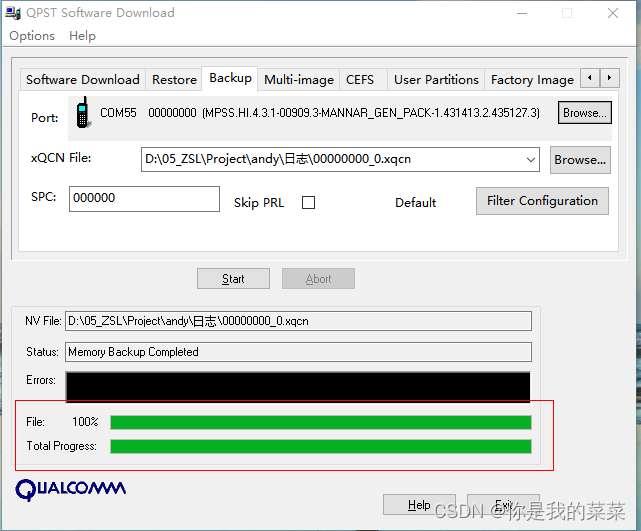Open the Help menu
This screenshot has height=531, width=641.
click(82, 36)
